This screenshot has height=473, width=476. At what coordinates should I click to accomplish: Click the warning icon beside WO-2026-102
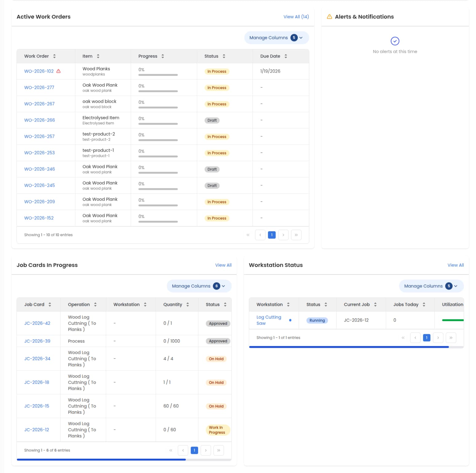pyautogui.click(x=59, y=71)
